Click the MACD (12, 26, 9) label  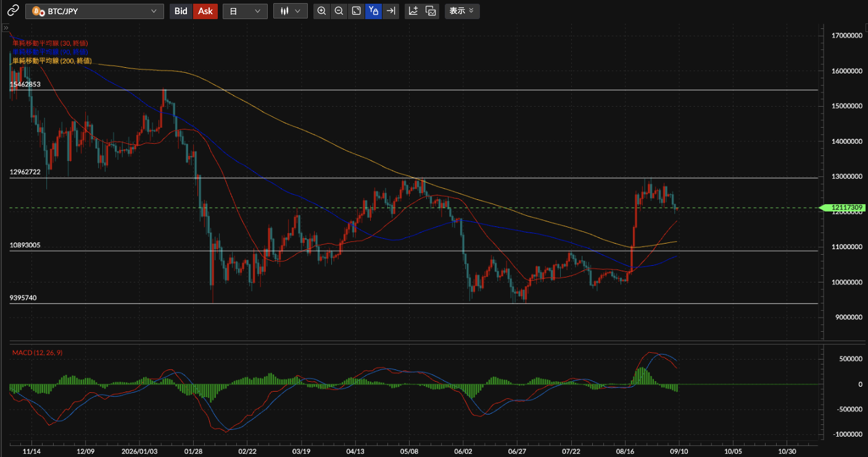38,353
